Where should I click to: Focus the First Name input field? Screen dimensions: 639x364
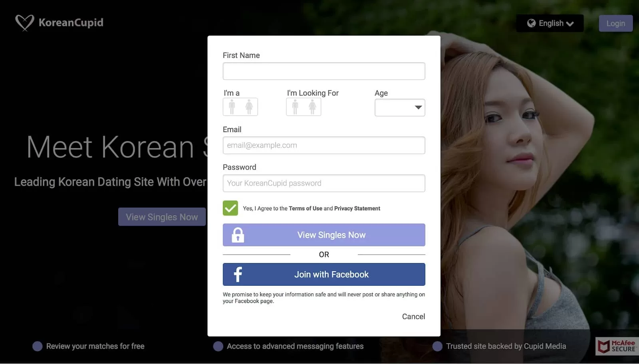coord(324,71)
